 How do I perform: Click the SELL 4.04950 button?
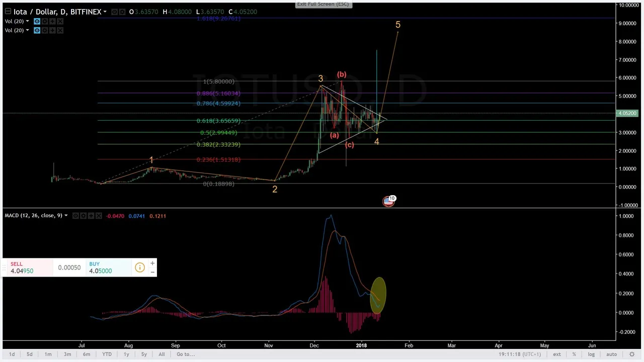pos(30,267)
